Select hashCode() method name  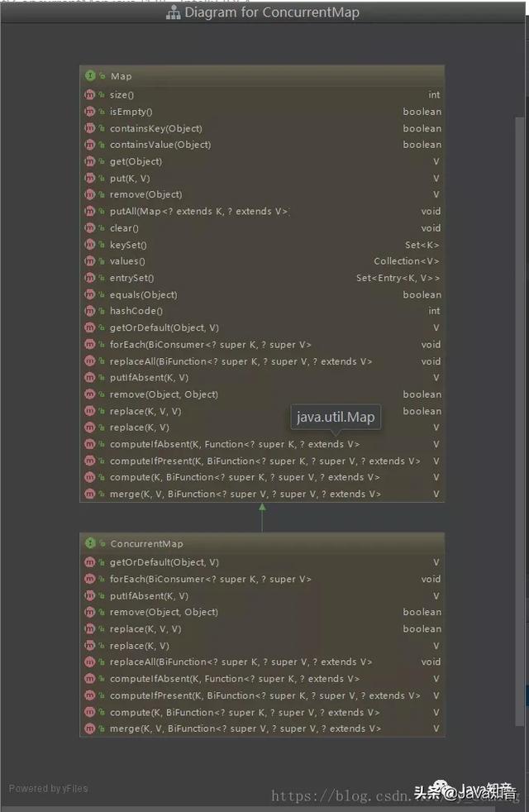136,311
